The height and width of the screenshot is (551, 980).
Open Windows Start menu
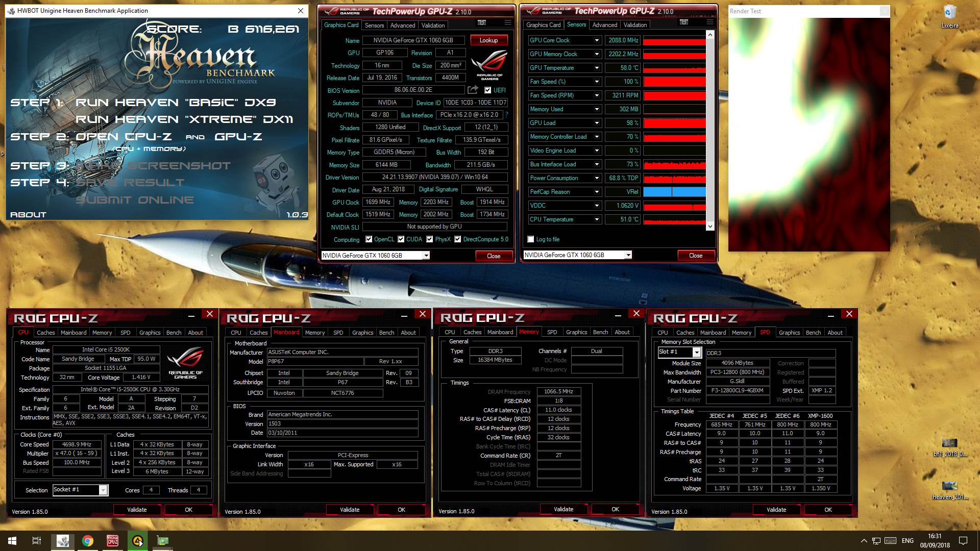tap(12, 541)
